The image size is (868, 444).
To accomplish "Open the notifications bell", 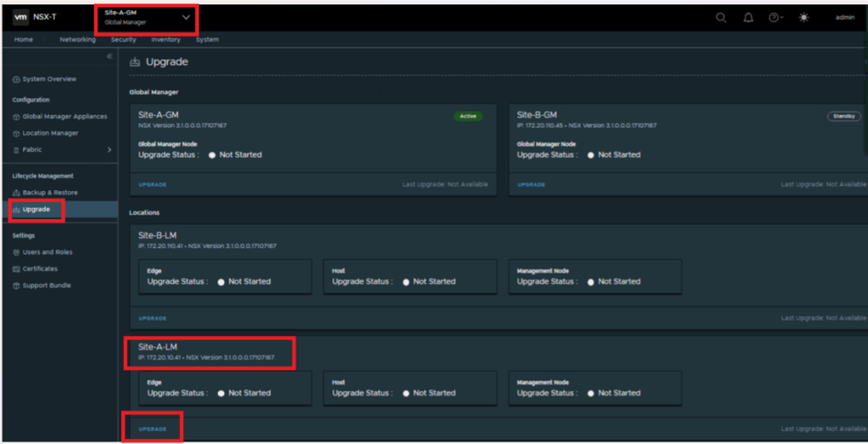I will tap(748, 18).
